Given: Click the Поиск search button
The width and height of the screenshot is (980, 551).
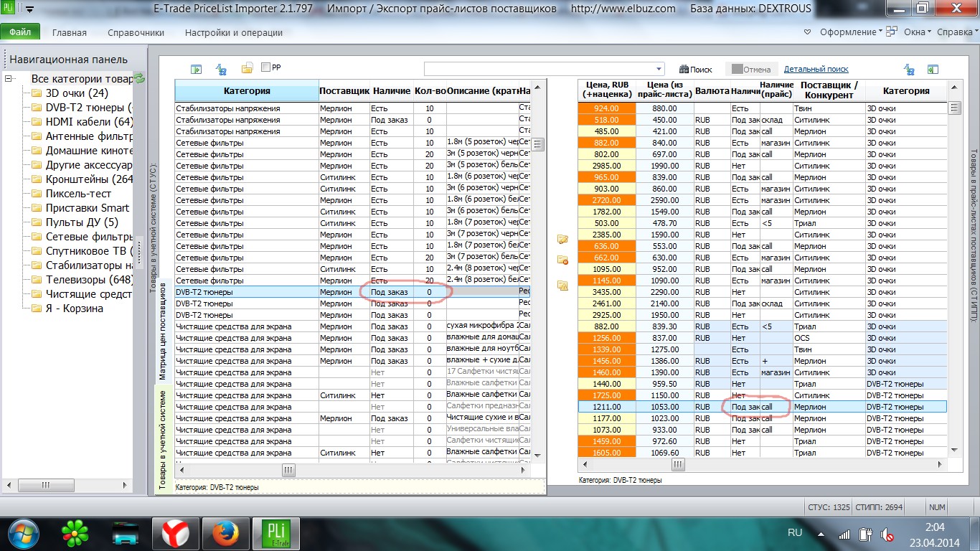Looking at the screenshot, I should [x=696, y=70].
